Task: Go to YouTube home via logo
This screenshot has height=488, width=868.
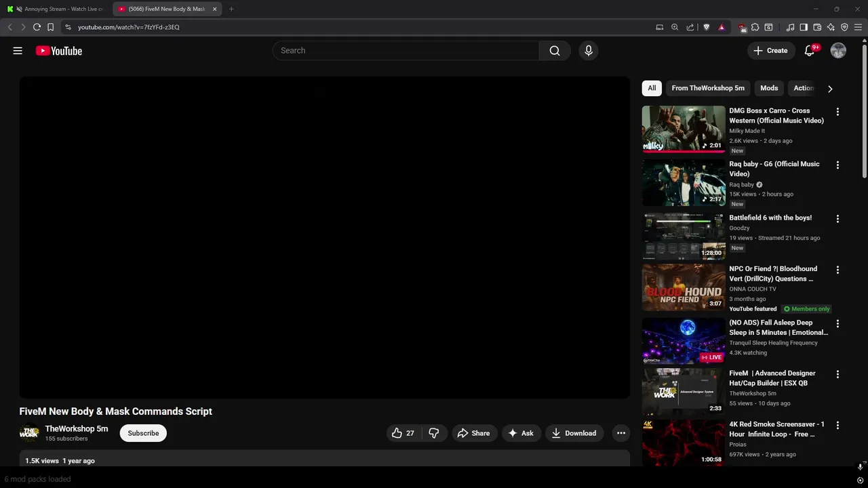Action: tap(59, 51)
